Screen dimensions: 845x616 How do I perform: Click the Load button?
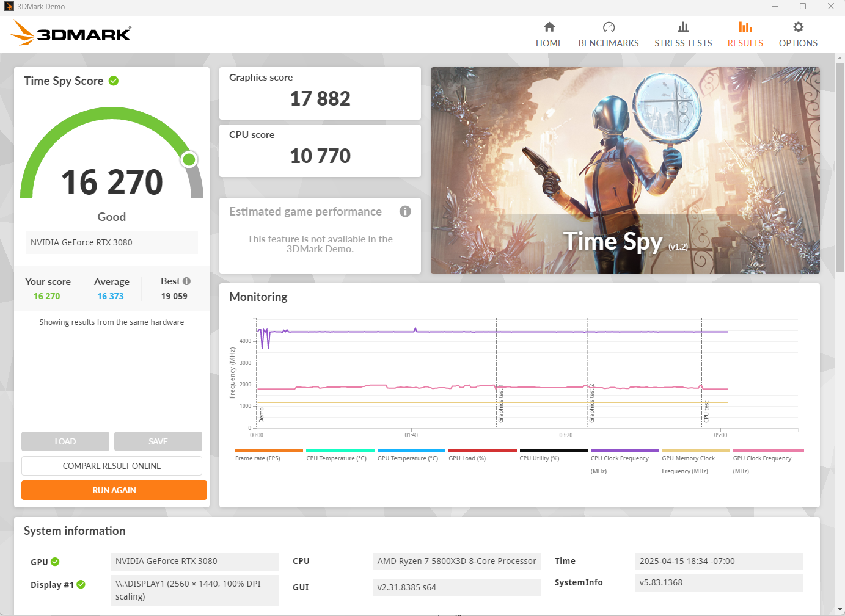[65, 441]
